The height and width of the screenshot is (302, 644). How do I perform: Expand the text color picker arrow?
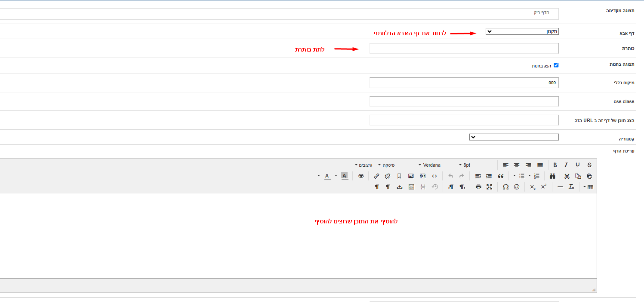319,176
